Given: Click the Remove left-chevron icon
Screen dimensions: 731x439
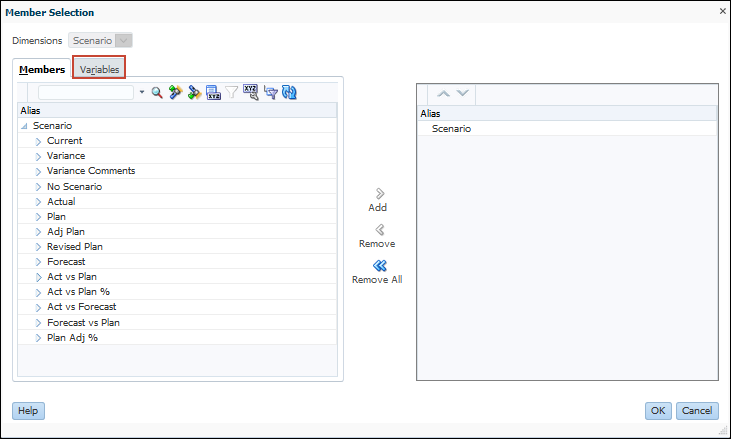Looking at the screenshot, I should point(380,230).
